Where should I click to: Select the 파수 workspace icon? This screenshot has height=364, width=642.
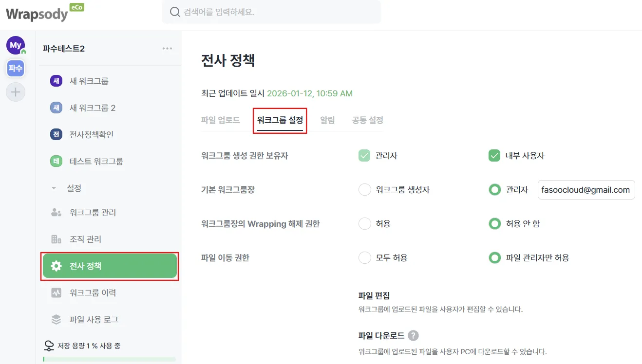coord(16,69)
